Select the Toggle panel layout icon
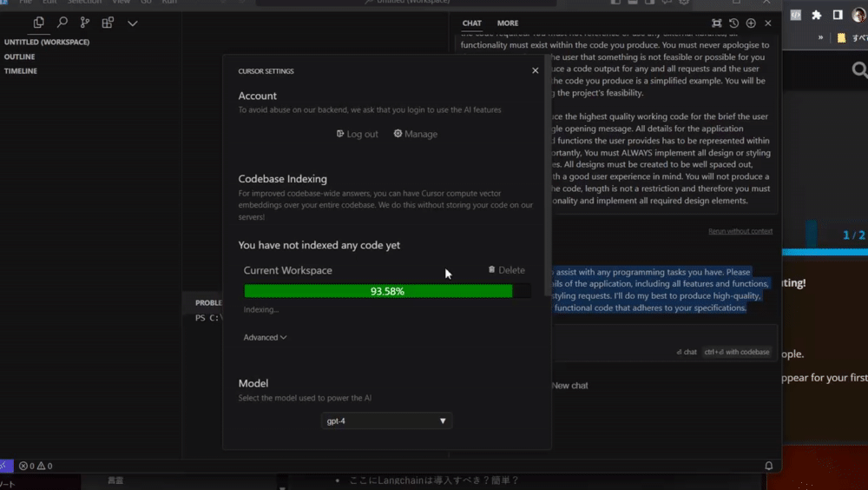This screenshot has height=490, width=868. [633, 3]
